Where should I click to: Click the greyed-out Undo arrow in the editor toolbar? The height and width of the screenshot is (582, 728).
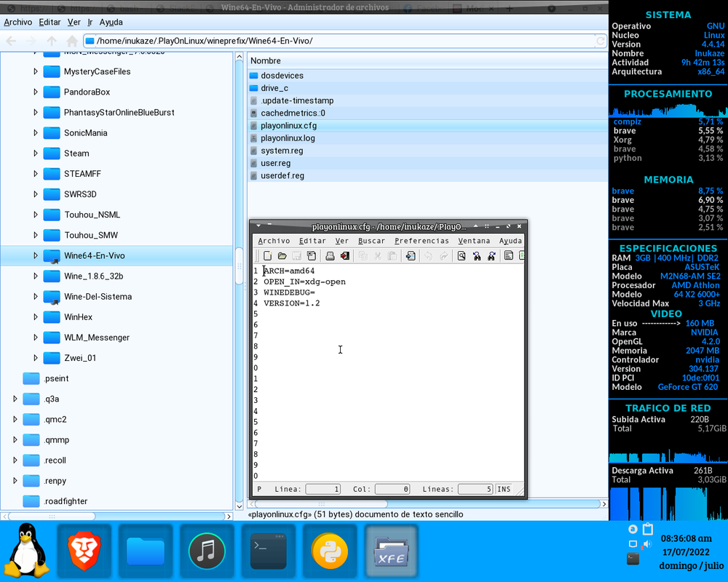[x=429, y=256]
